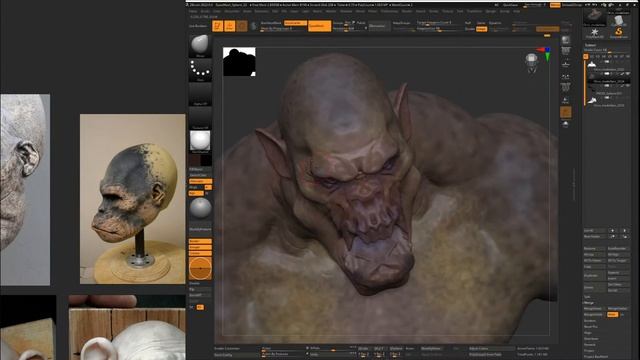Click the orange button in lower right panel
Image resolution: width=640 pixels, height=360 pixels.
(x=612, y=315)
